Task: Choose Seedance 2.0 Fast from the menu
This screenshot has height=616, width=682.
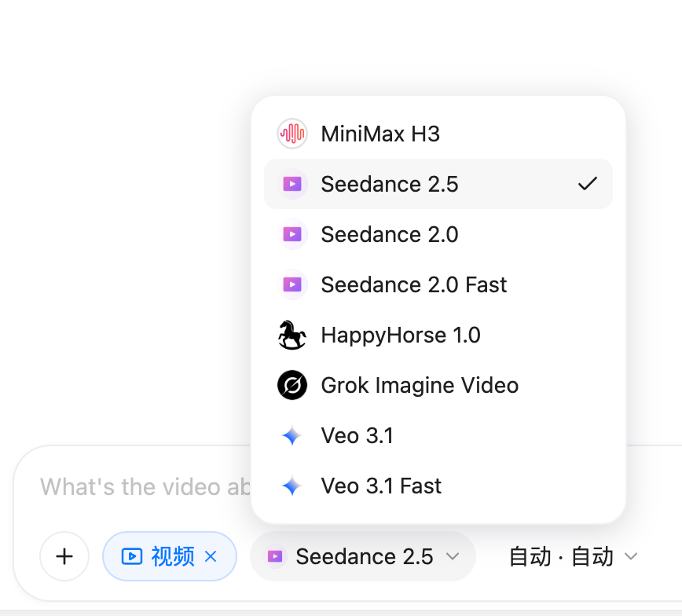Action: pos(438,285)
